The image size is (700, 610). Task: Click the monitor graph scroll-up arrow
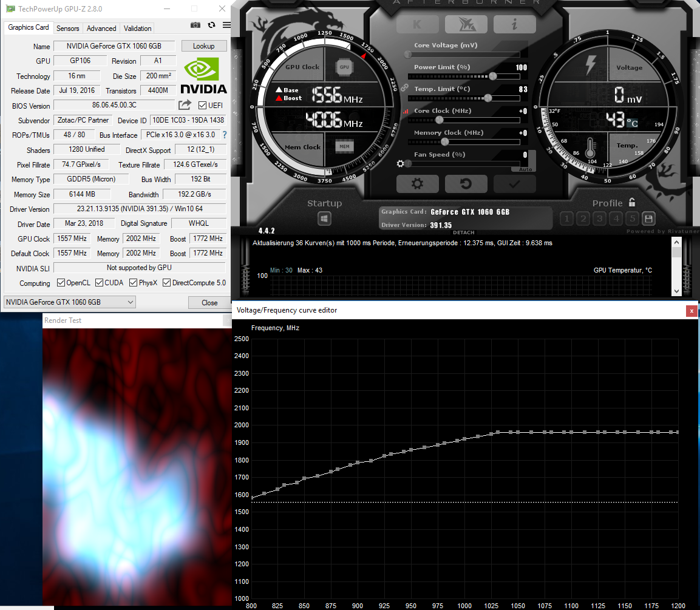tap(676, 242)
